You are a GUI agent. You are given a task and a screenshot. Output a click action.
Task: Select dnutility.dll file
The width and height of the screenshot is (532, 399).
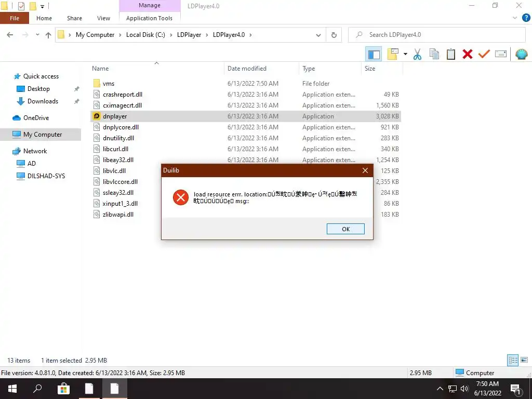(118, 138)
